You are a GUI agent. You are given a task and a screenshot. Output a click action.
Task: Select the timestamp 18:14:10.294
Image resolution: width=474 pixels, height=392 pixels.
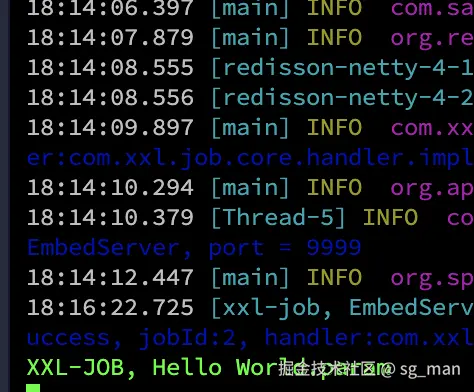point(110,187)
